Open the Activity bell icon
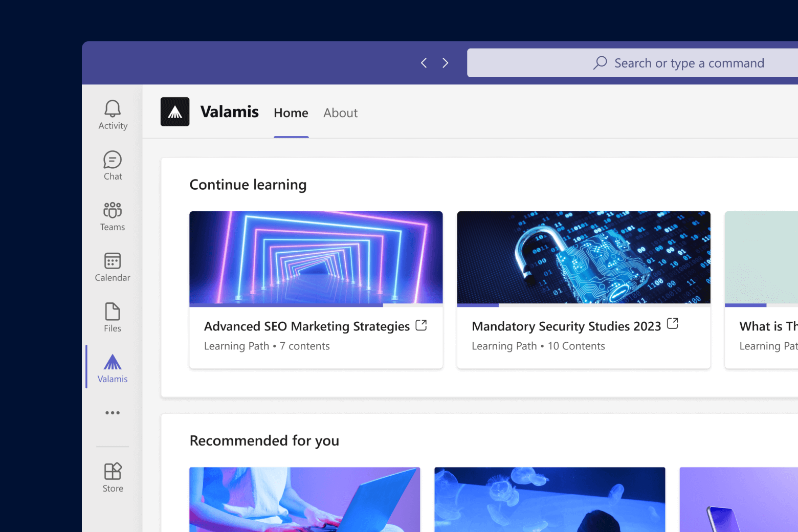 click(x=113, y=108)
